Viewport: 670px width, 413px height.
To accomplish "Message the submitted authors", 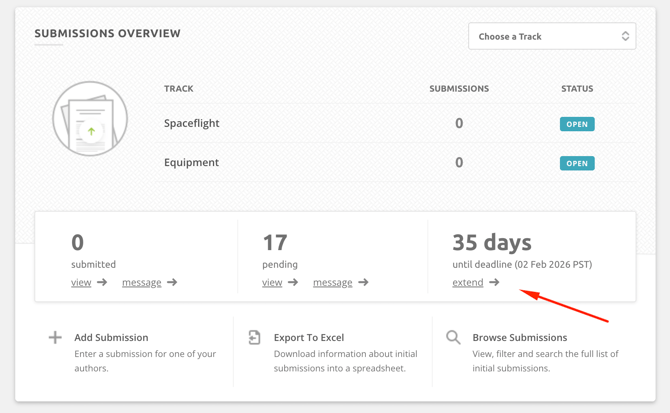I will click(141, 283).
